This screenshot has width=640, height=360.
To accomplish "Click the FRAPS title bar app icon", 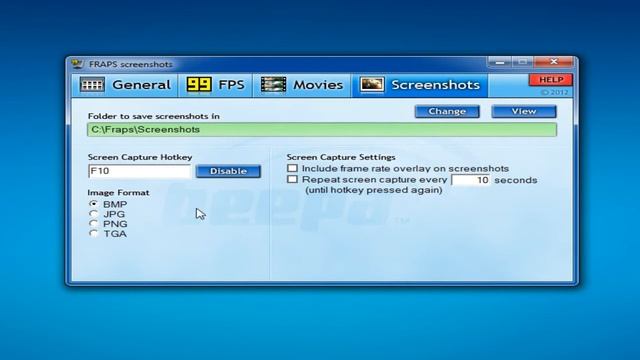I will tap(77, 64).
